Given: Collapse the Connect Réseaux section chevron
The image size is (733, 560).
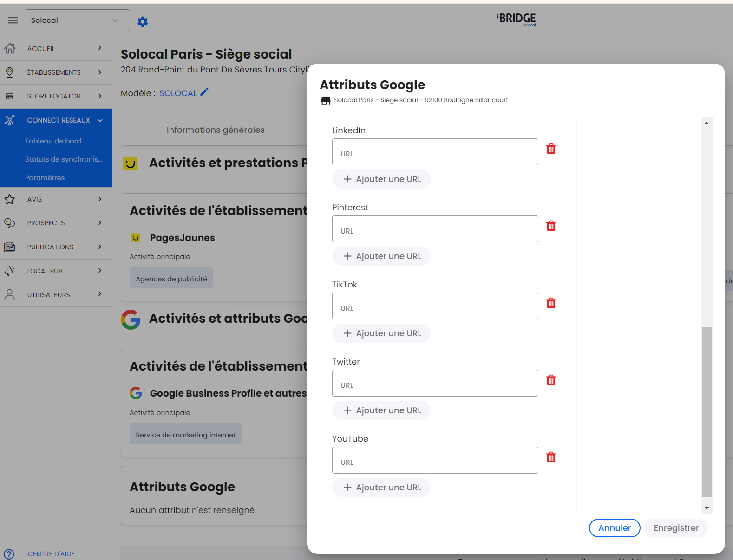Looking at the screenshot, I should [100, 120].
